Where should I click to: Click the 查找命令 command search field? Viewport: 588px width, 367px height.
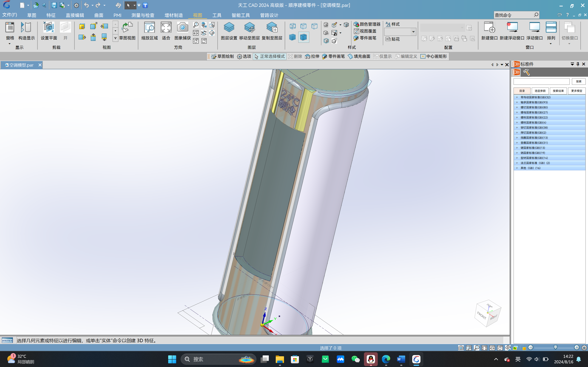pyautogui.click(x=516, y=15)
